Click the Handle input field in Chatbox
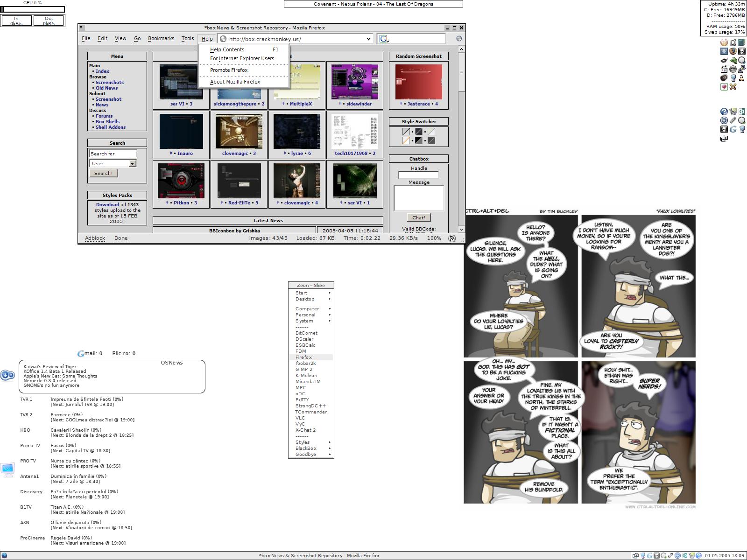The image size is (747, 560). (x=419, y=175)
